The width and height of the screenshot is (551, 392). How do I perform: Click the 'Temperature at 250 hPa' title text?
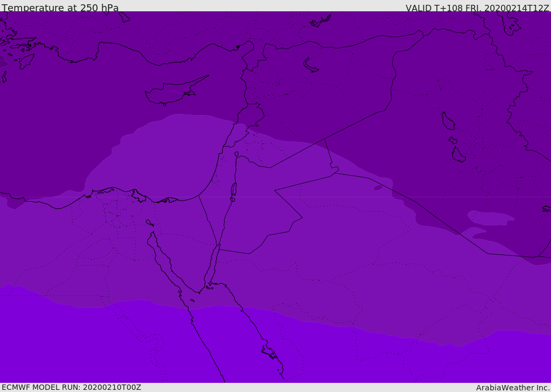coord(60,8)
